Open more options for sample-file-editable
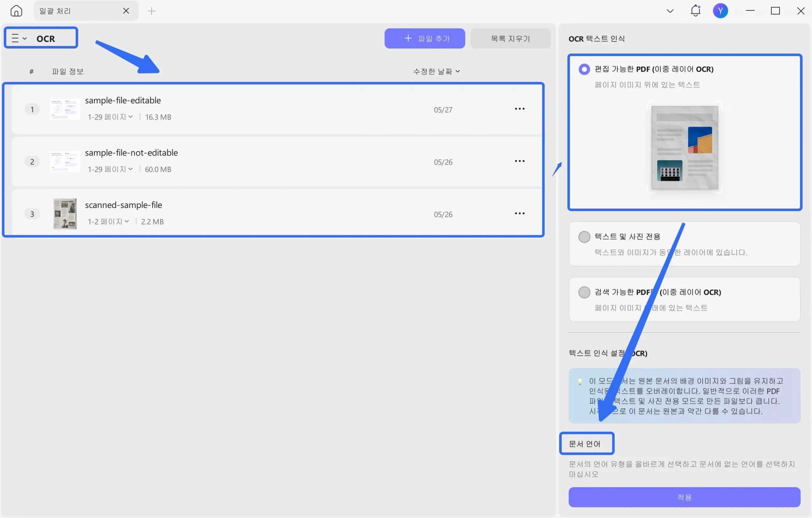 click(520, 109)
